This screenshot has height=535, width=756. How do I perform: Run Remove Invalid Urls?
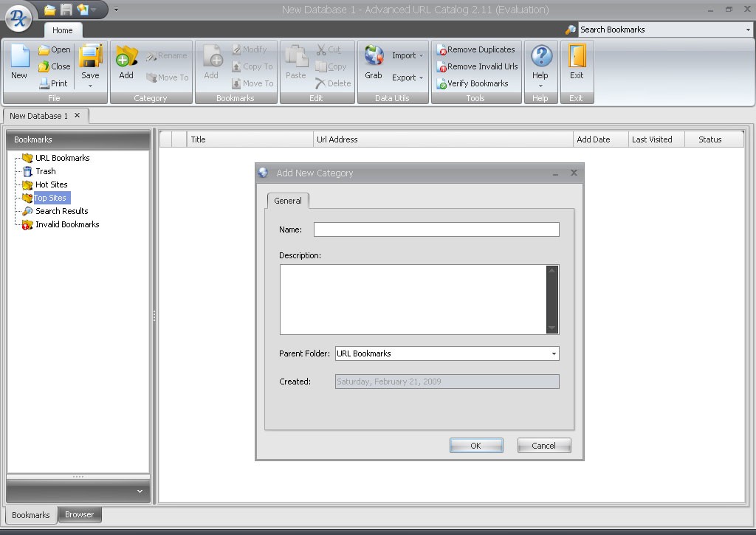(476, 66)
